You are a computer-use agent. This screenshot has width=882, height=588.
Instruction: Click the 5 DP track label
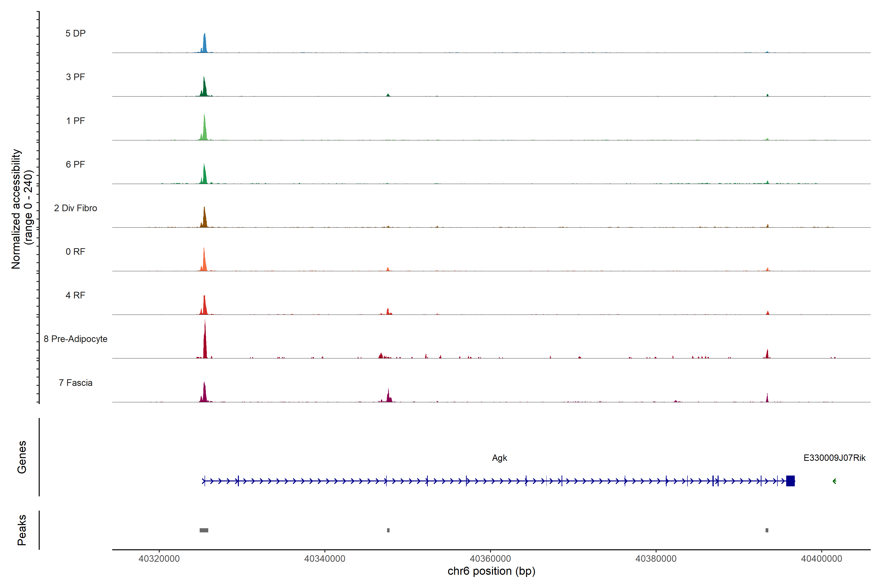pos(75,33)
